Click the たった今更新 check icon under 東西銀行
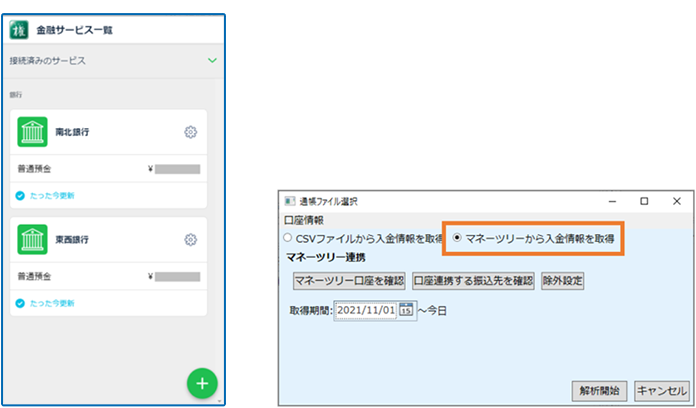The image size is (696, 408). 20,301
